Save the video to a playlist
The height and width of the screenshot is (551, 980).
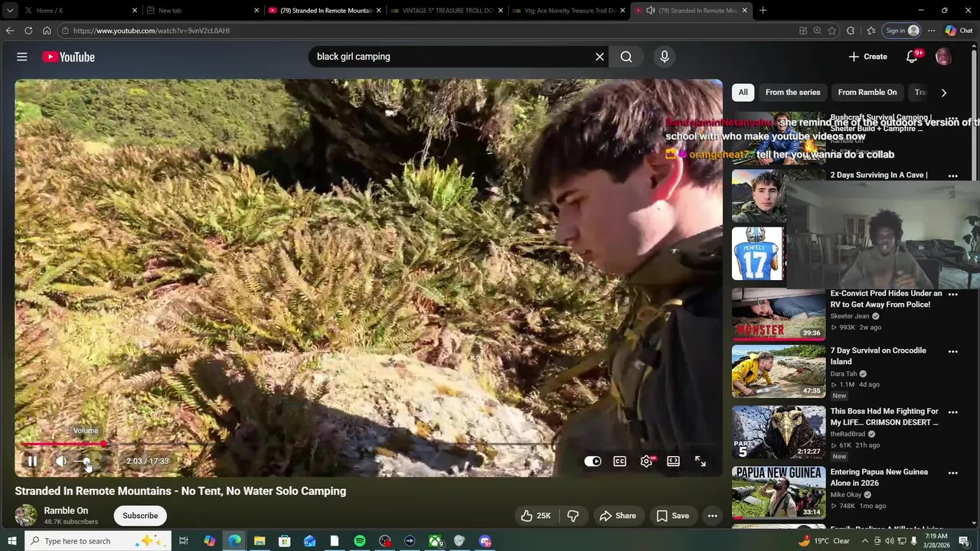click(673, 516)
